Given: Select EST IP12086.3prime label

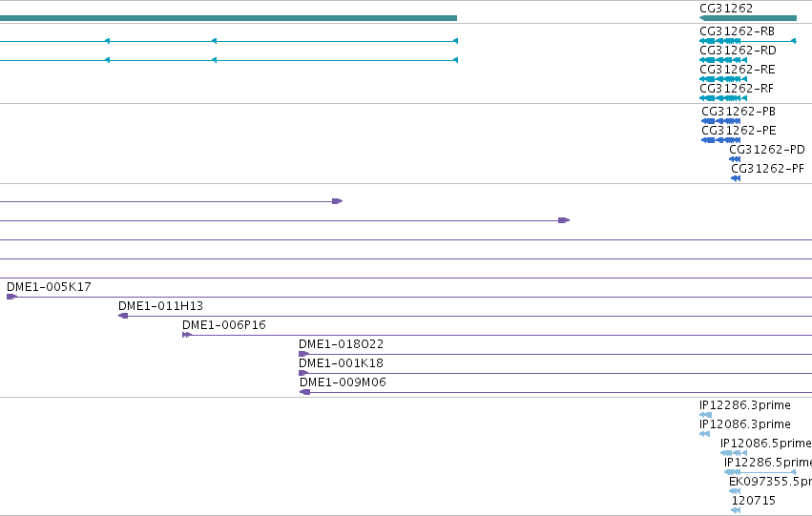Looking at the screenshot, I should click(744, 424).
